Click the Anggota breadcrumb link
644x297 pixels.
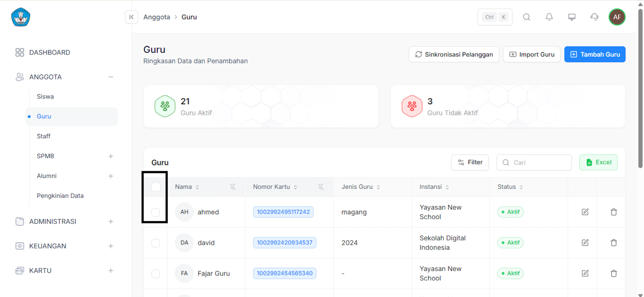click(x=156, y=17)
